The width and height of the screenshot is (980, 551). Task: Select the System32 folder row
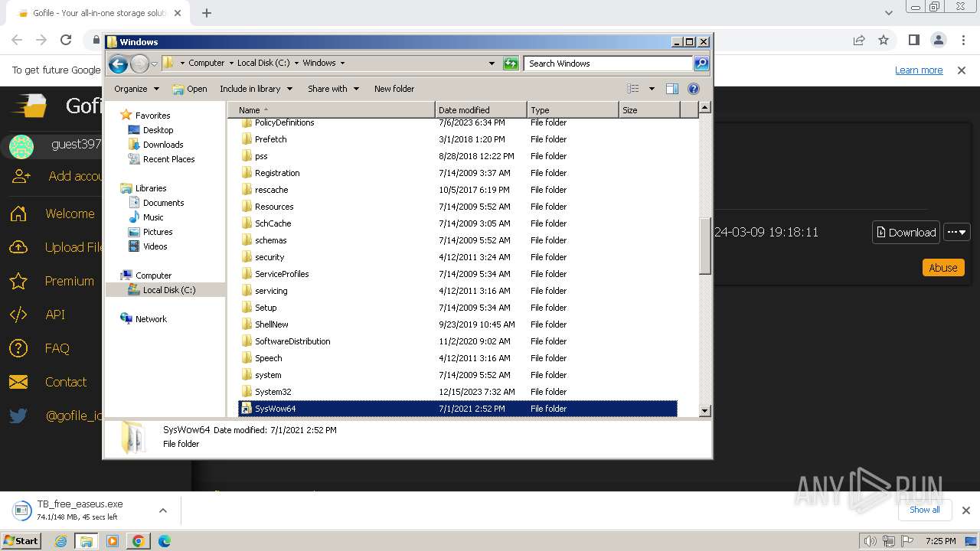(458, 392)
